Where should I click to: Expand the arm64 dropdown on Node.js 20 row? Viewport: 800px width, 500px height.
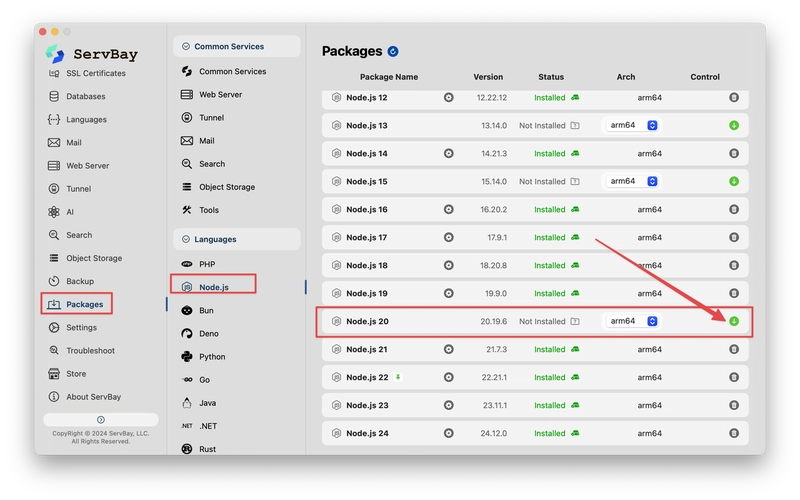(631, 321)
